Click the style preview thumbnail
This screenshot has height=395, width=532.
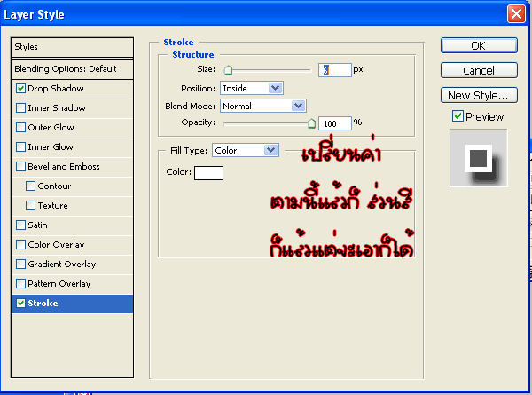[x=479, y=158]
